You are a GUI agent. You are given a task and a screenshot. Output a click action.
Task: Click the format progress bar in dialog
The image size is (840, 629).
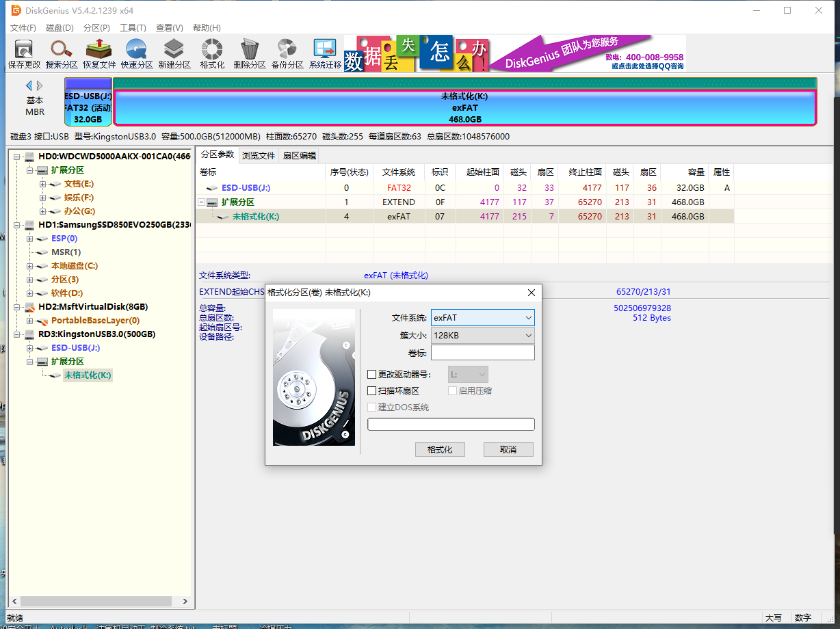(x=451, y=425)
